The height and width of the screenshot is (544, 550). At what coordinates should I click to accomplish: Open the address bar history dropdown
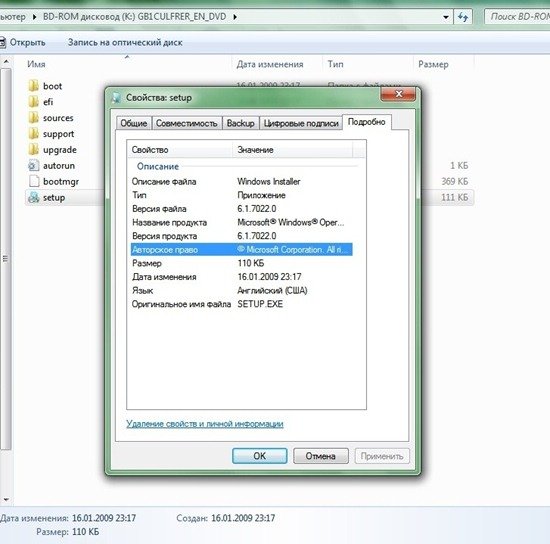(445, 16)
